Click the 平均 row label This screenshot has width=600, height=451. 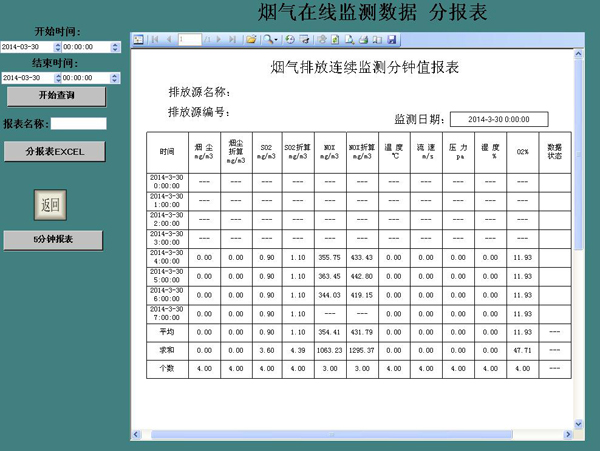point(167,332)
